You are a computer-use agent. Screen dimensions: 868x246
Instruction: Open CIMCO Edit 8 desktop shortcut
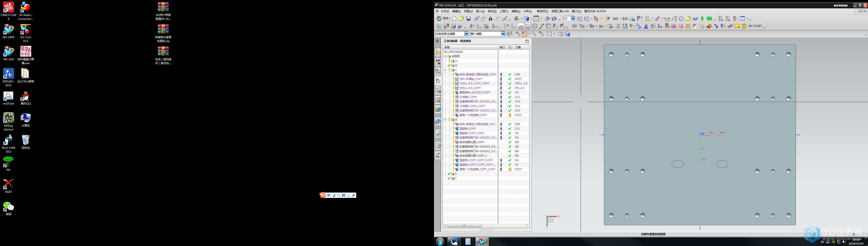click(8, 11)
